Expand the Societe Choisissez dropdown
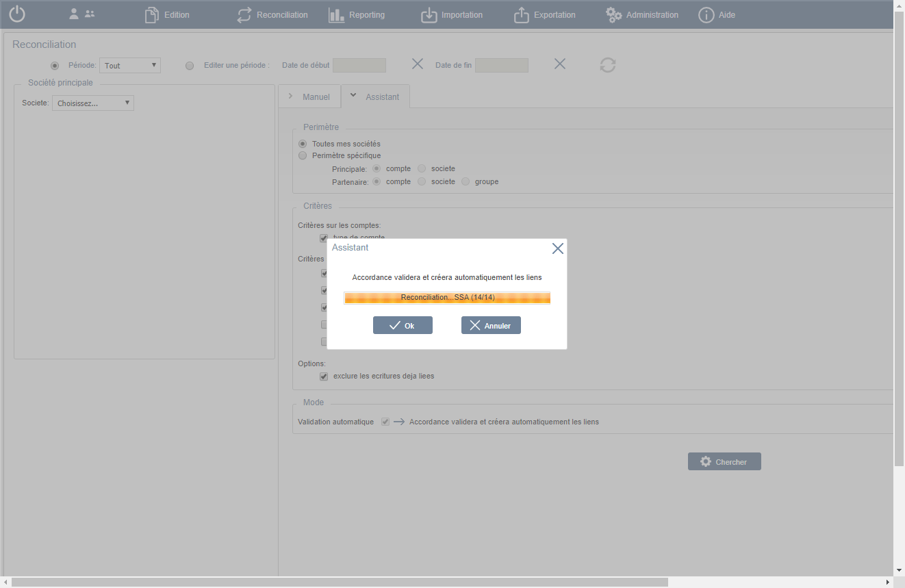905x588 pixels. [x=93, y=103]
